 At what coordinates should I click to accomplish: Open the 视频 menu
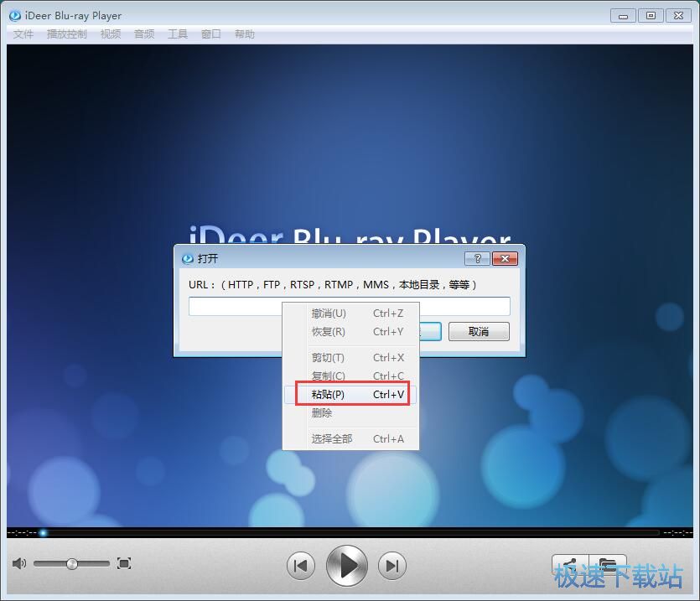tap(111, 34)
